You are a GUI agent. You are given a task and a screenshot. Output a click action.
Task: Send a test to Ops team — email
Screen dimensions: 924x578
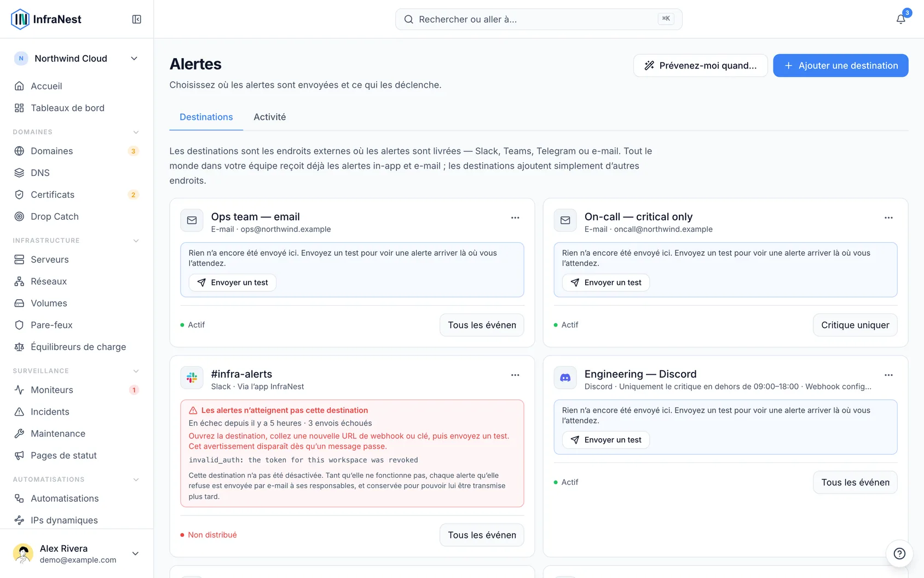click(x=233, y=283)
